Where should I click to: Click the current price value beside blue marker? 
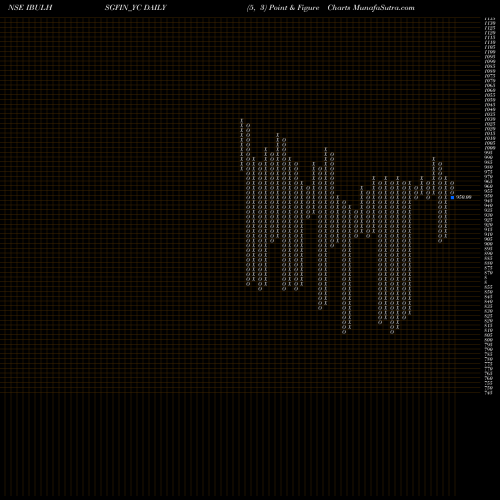click(464, 197)
